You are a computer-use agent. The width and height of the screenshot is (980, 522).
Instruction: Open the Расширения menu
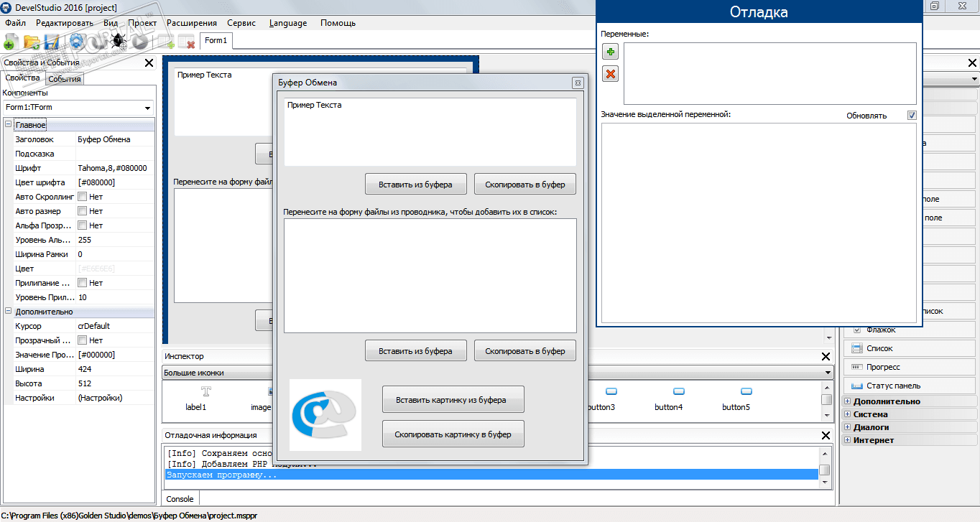click(x=192, y=23)
